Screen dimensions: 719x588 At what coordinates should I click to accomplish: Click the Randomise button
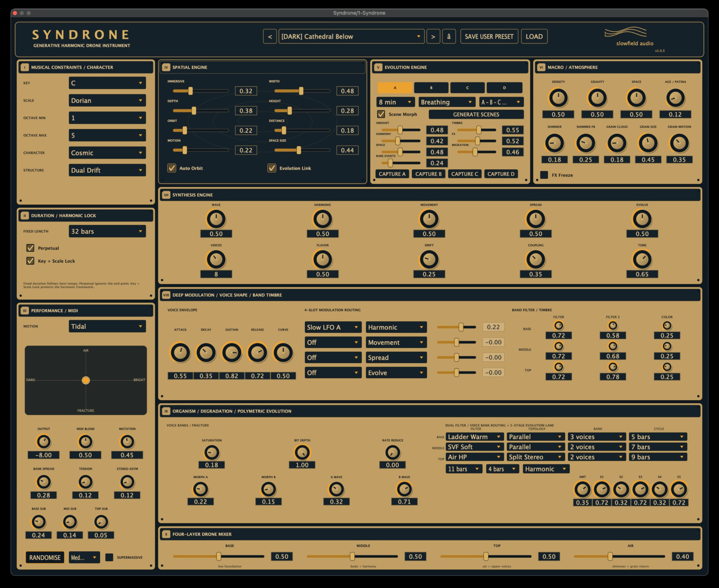[x=45, y=557]
